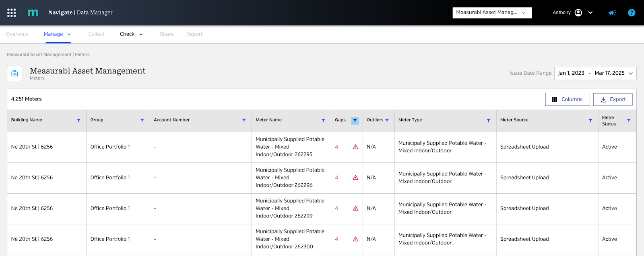Click Active status in the 262299 row
The height and width of the screenshot is (256, 644).
click(x=609, y=209)
